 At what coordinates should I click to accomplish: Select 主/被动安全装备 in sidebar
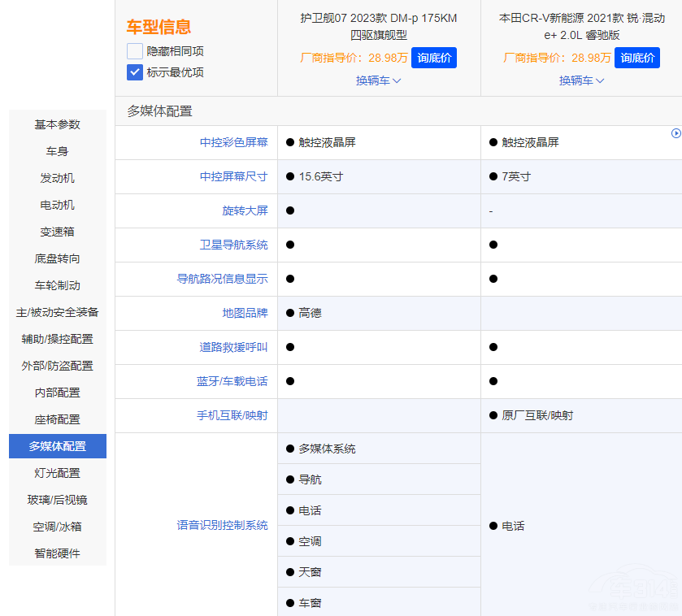point(57,312)
